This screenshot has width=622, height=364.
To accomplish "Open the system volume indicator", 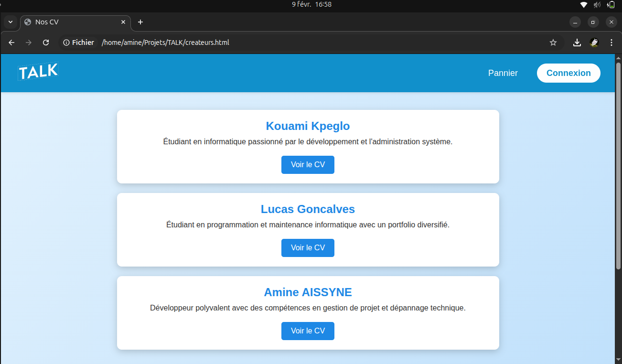I will [597, 5].
